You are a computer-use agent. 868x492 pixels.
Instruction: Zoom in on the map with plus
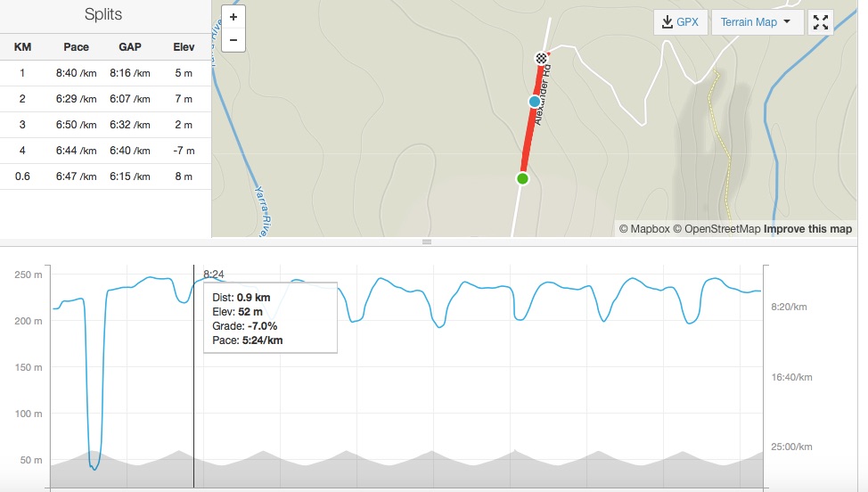[x=233, y=17]
